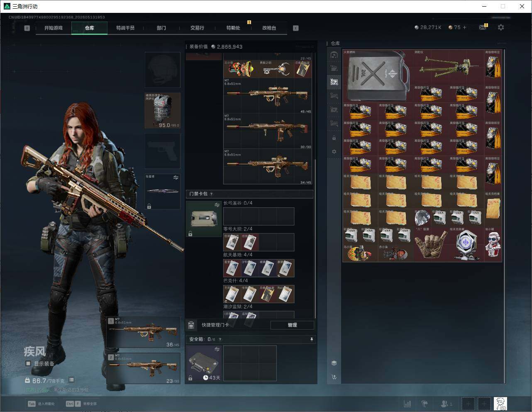The height and width of the screenshot is (412, 532).
Task: Click the first empty squad plus slot
Action: click(468, 403)
